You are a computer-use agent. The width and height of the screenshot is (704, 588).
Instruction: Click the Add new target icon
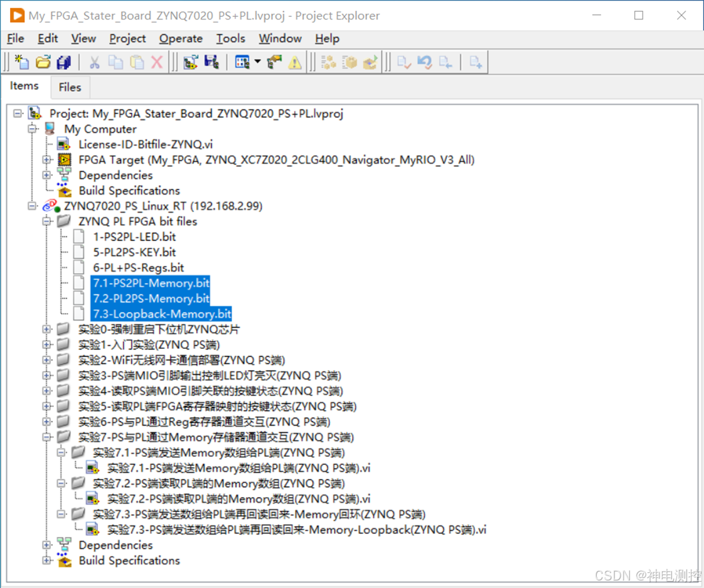point(191,62)
